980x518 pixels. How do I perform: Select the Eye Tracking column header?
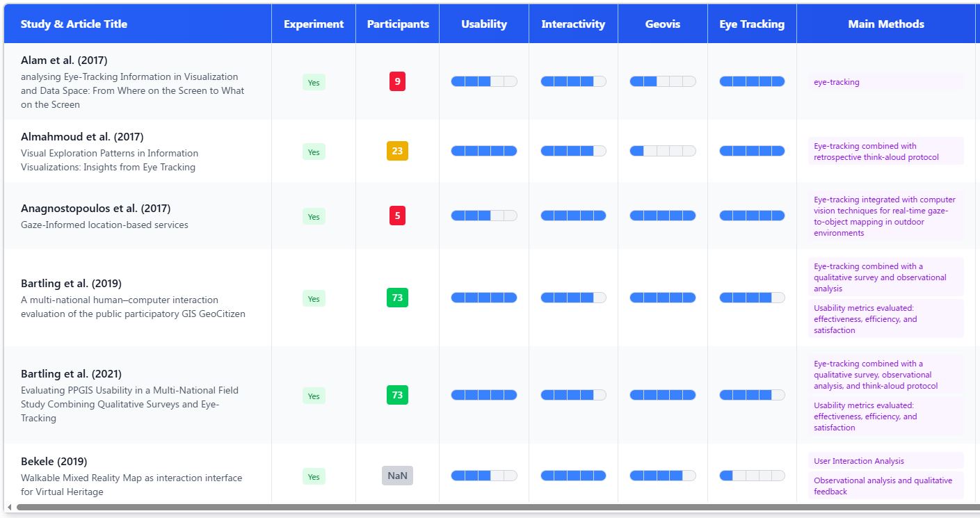752,24
